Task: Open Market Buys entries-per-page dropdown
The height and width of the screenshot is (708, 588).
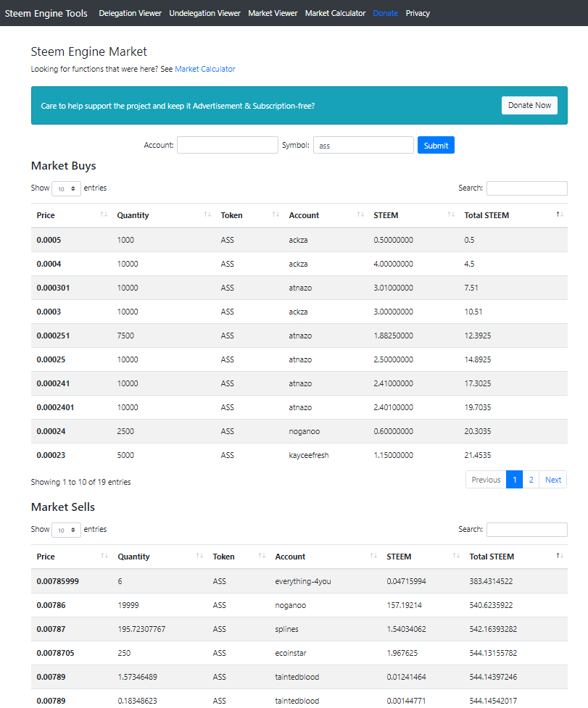Action: [66, 188]
